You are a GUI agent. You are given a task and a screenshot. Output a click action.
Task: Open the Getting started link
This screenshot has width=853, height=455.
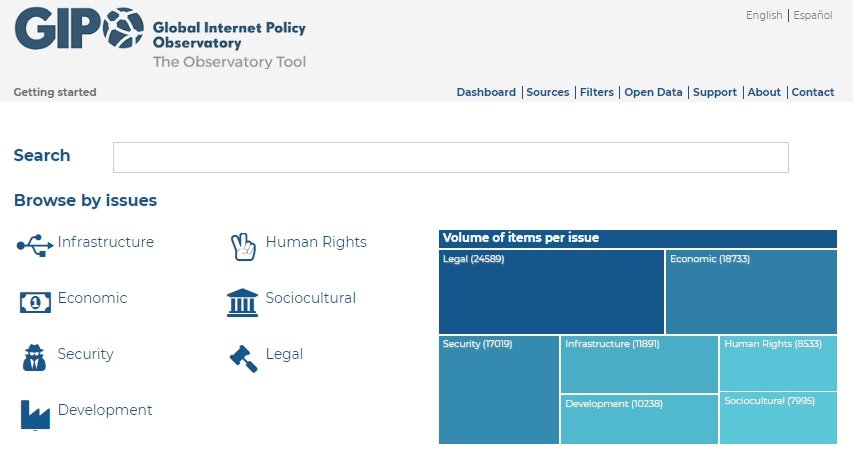(55, 92)
